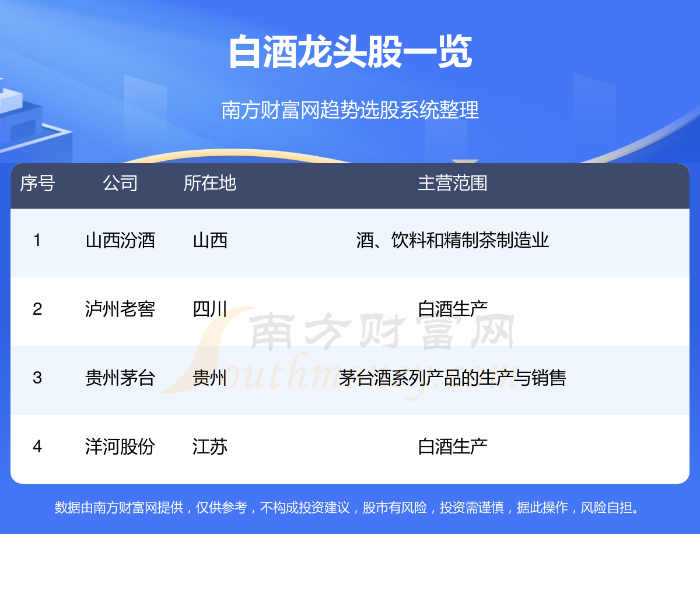This screenshot has height=612, width=700.
Task: Click the title 白酒龙头股一览
Action: (x=350, y=52)
